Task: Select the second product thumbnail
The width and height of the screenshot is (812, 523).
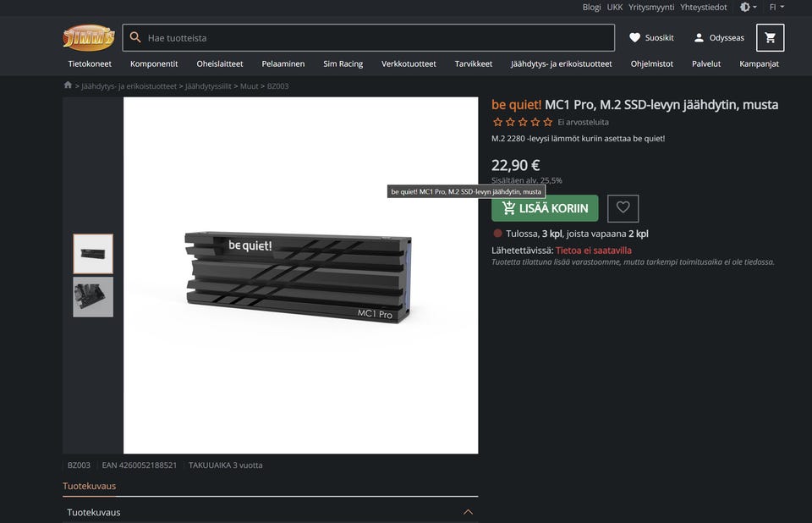Action: tap(93, 296)
